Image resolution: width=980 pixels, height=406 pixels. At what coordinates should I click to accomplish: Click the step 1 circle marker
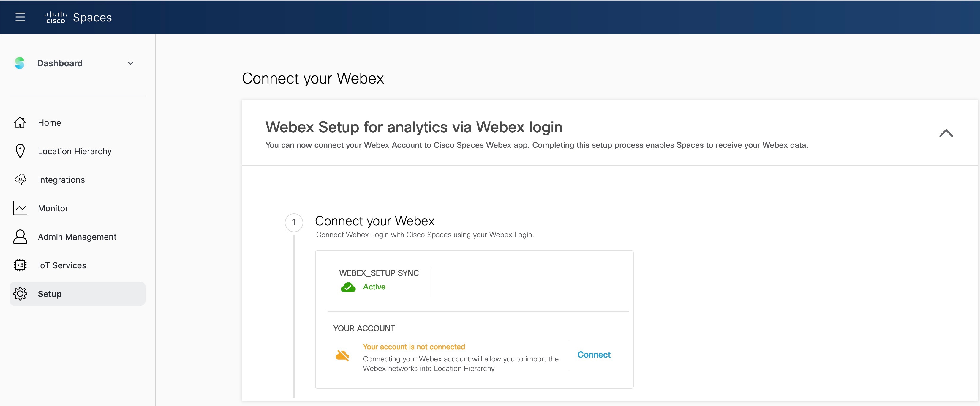point(294,222)
